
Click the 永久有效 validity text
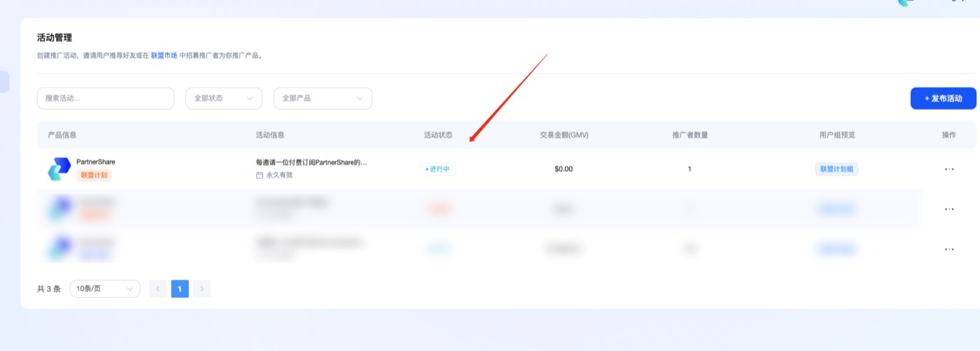tap(279, 175)
